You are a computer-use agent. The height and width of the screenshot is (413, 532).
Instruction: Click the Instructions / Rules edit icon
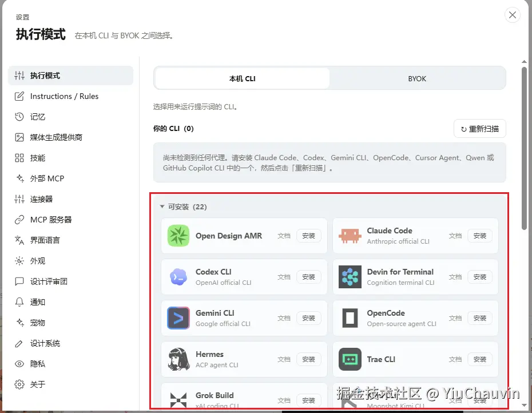19,96
